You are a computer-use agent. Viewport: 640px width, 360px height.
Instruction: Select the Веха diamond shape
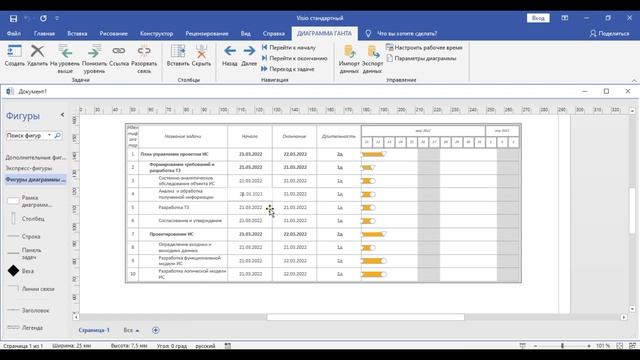coord(13,271)
